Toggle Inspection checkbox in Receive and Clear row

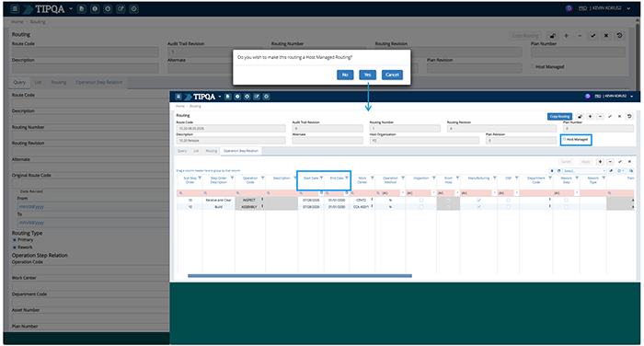(421, 200)
